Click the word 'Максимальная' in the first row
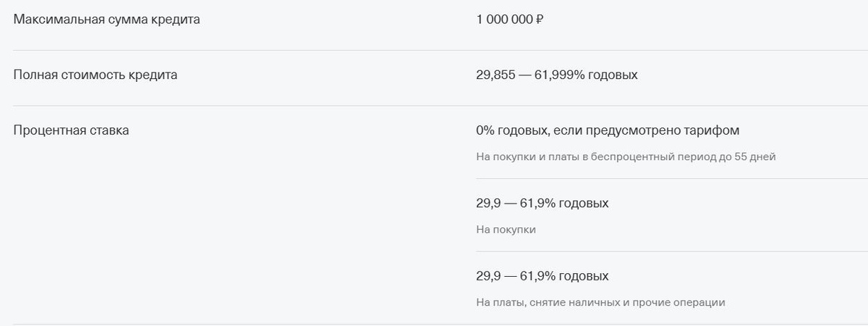Screen dimensions: 868x326 [56, 20]
